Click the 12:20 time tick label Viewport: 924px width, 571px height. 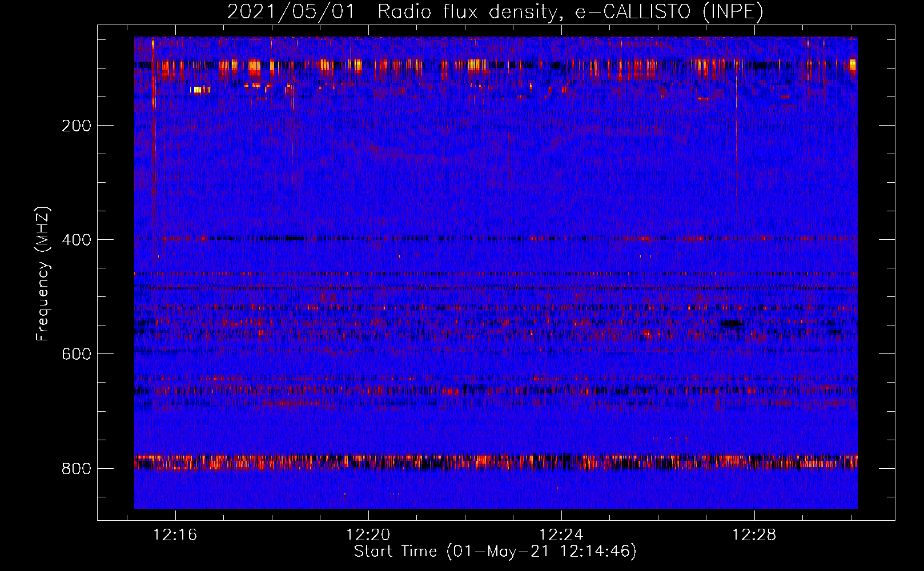[368, 534]
